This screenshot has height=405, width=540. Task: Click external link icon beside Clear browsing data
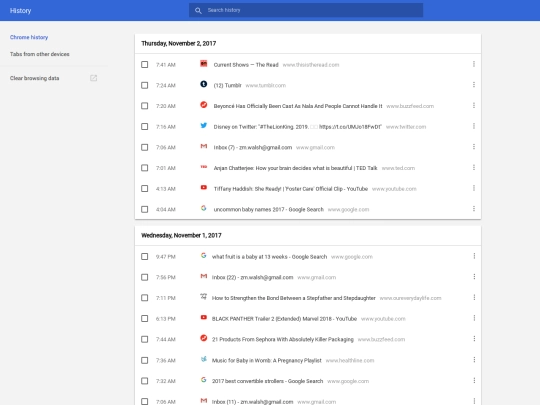click(93, 78)
